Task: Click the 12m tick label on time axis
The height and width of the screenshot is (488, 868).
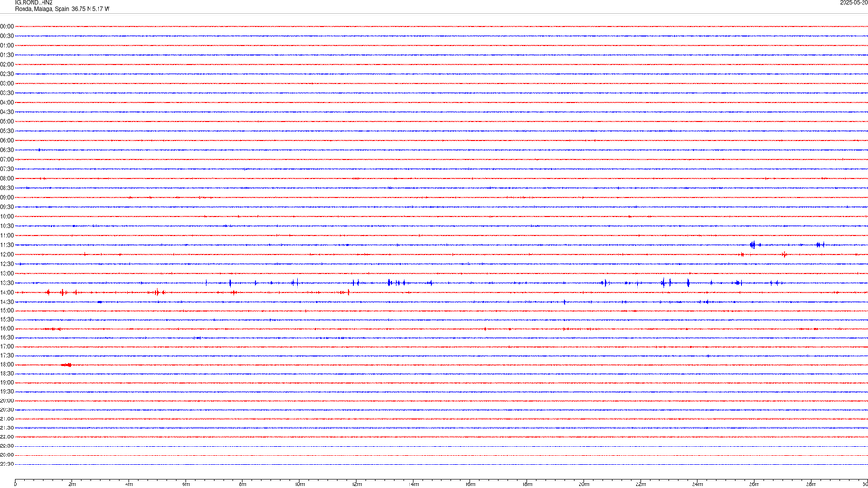Action: 356,484
